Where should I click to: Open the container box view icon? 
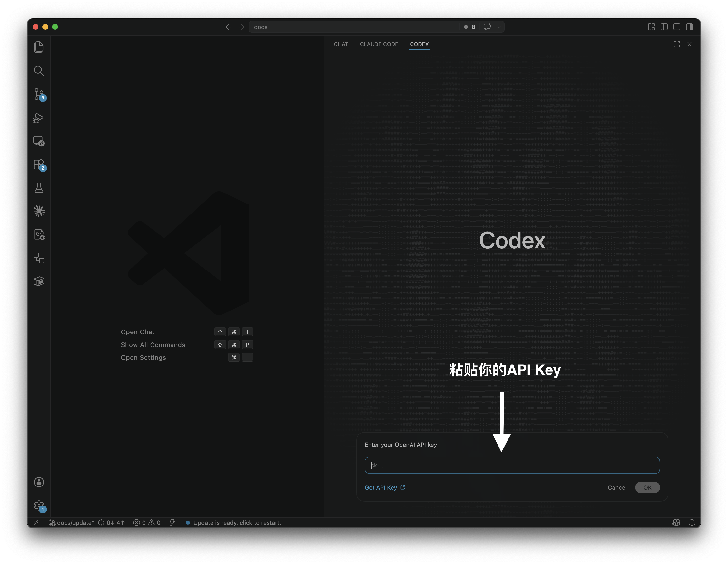(39, 282)
